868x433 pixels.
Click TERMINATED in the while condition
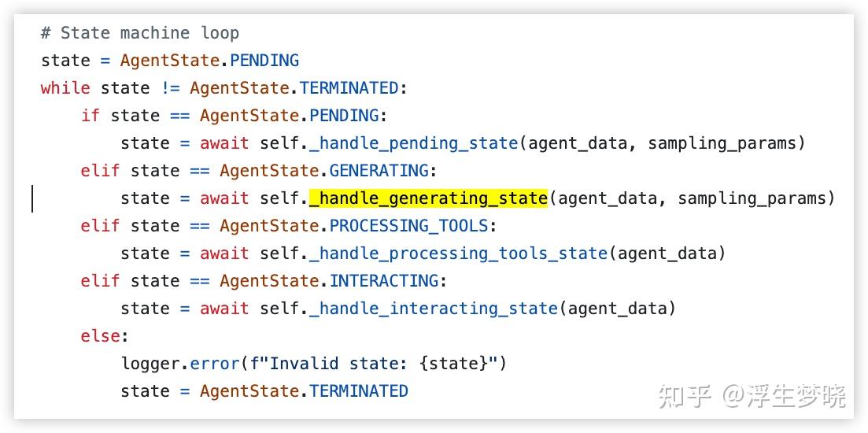(x=349, y=87)
